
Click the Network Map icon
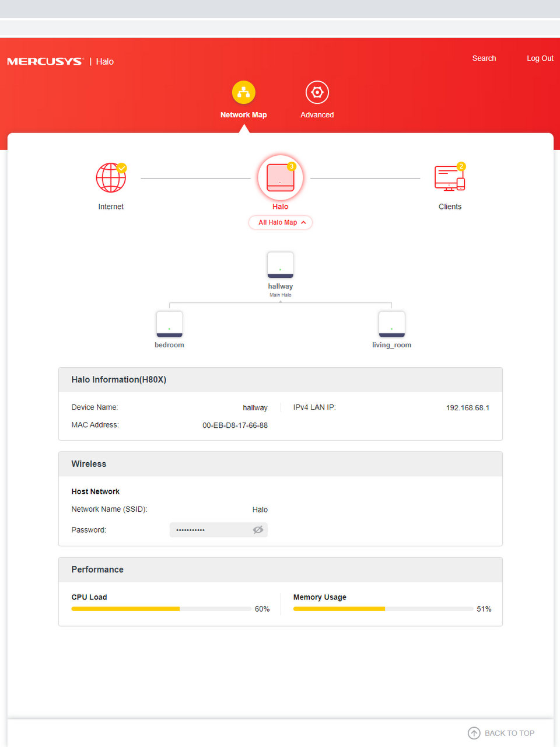pos(243,92)
